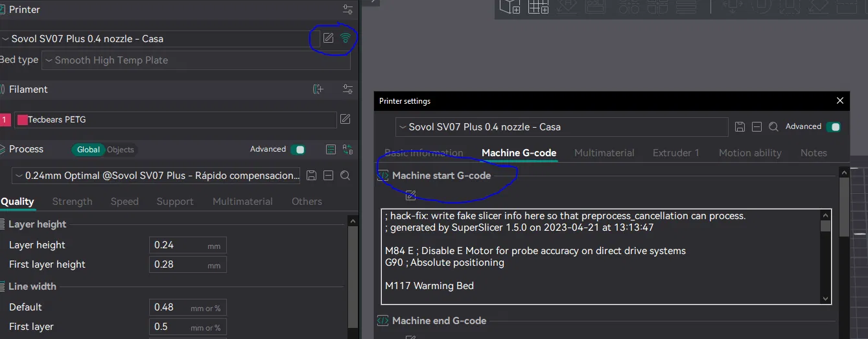This screenshot has width=868, height=339.
Task: Add a filament using the Filament header icon
Action: pos(318,89)
